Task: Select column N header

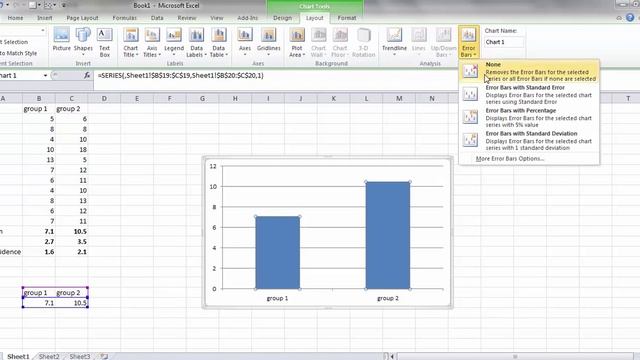Action: [432, 98]
